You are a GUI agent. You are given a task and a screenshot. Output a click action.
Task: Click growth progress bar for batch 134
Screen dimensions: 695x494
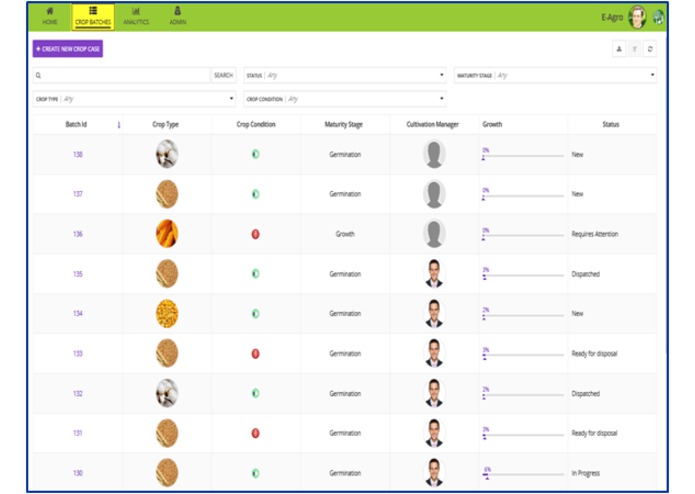523,315
